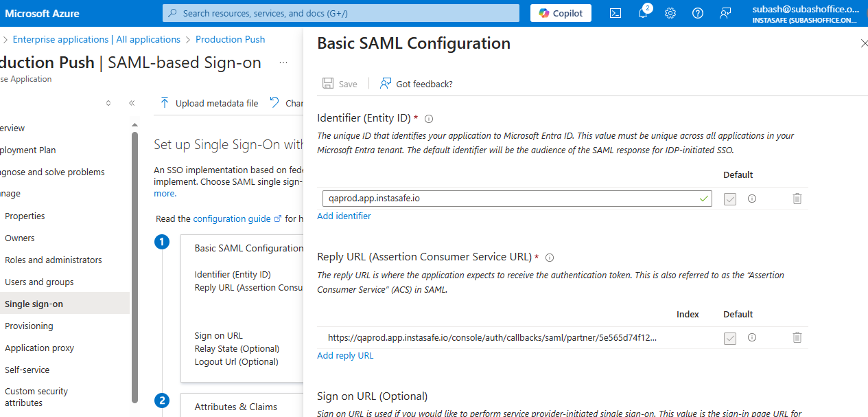Open Properties in the left menu
The height and width of the screenshot is (417, 868).
pos(25,216)
